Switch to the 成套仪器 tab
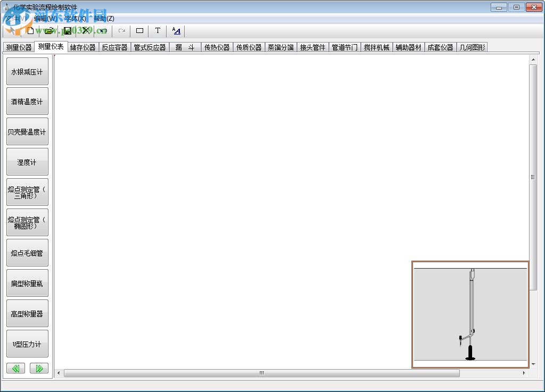545x392 pixels. tap(440, 47)
